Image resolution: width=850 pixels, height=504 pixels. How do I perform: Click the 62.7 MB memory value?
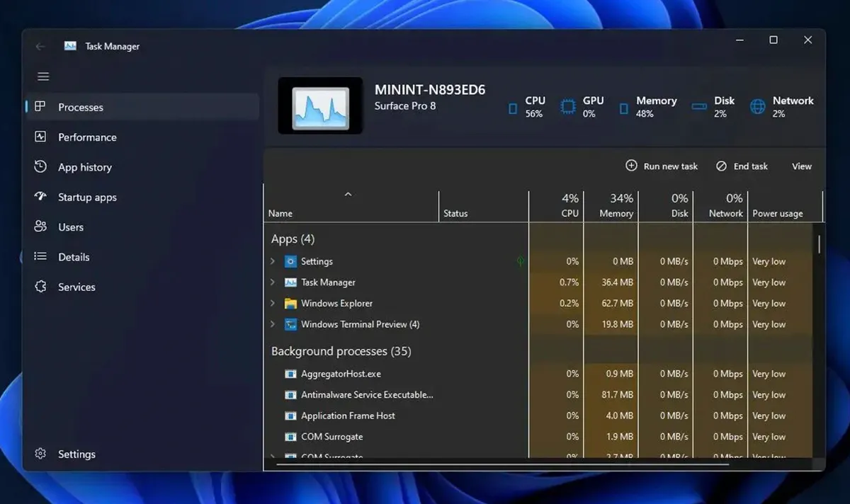[x=616, y=304]
